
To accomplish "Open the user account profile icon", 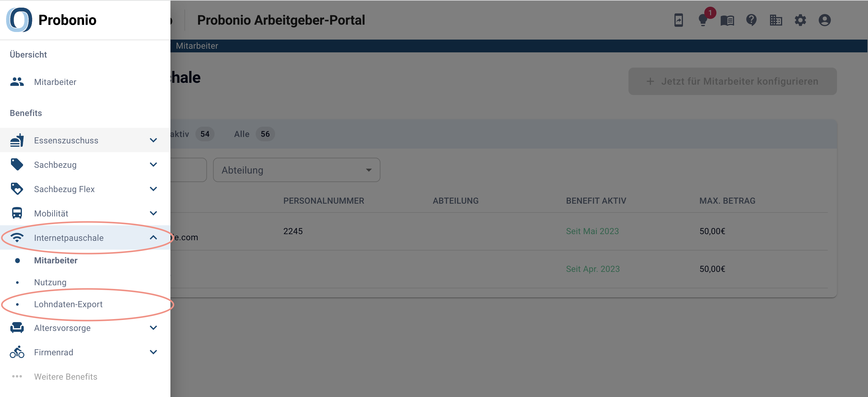I will click(x=824, y=20).
